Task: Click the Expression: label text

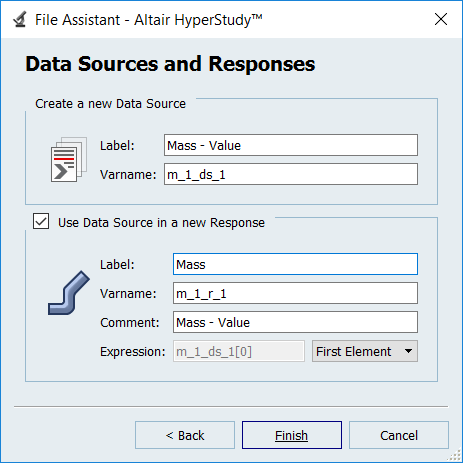Action: 133,352
